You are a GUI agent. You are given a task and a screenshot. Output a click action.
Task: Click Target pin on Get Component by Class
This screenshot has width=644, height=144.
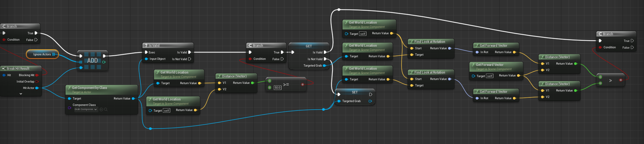69,99
